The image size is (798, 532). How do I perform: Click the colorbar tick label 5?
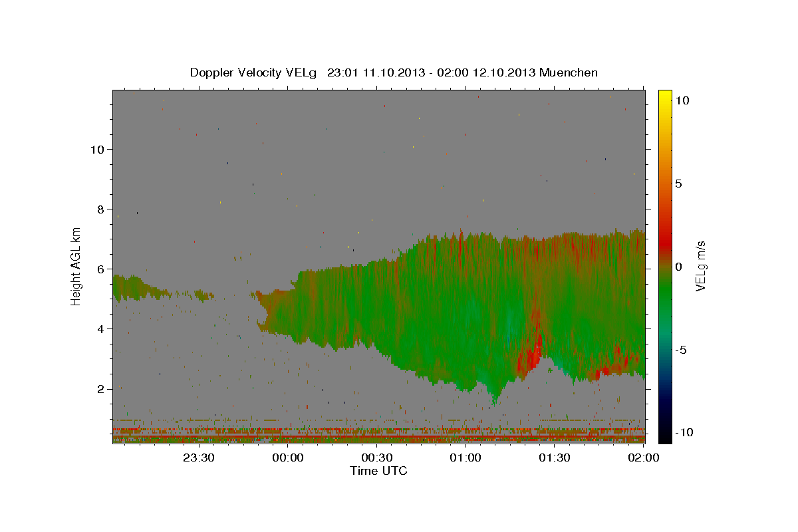tap(678, 183)
